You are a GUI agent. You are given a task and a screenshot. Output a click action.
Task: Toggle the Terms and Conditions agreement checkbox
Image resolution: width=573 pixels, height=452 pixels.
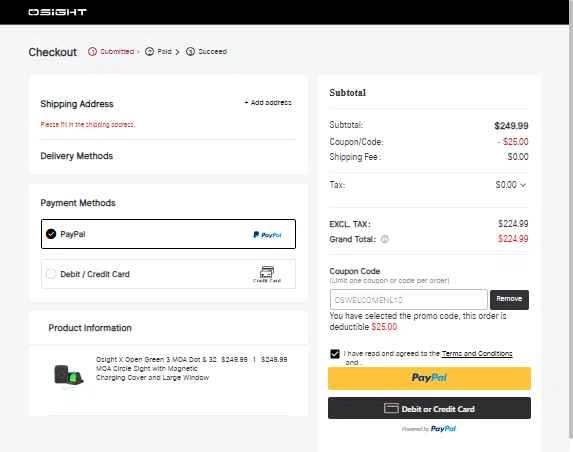(x=335, y=354)
